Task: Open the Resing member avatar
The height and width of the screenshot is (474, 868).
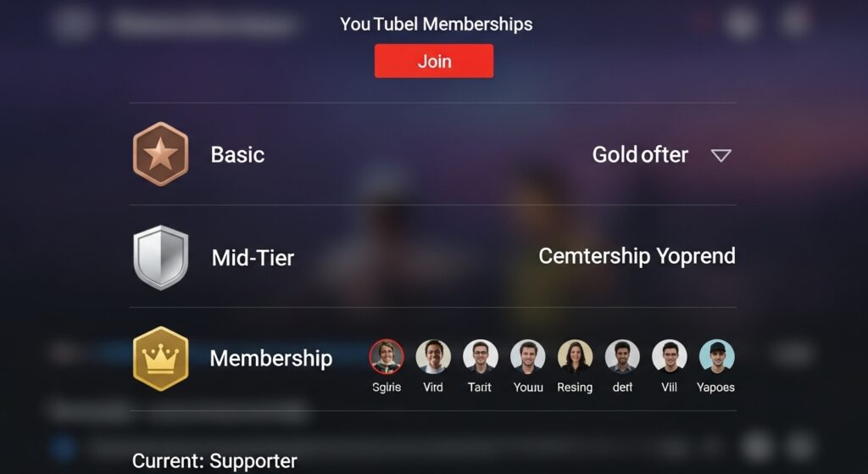Action: [576, 357]
